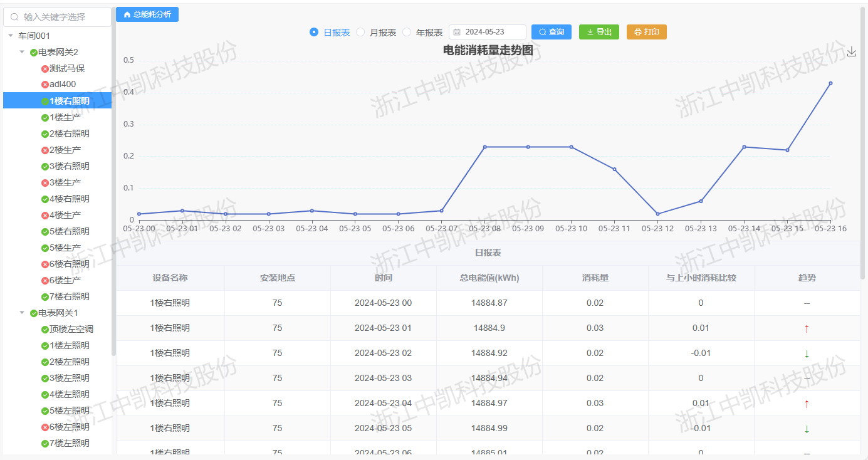Select the 月报表 radio button
Screen dimensions: 868x460
[x=360, y=32]
